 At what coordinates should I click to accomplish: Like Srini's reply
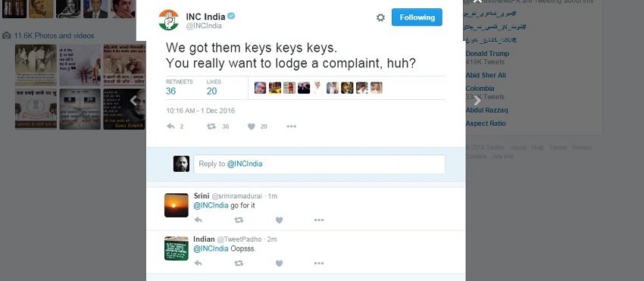click(x=280, y=220)
